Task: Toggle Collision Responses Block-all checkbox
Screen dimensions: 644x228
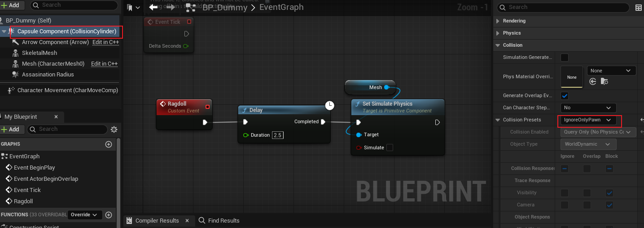Action: (x=609, y=169)
